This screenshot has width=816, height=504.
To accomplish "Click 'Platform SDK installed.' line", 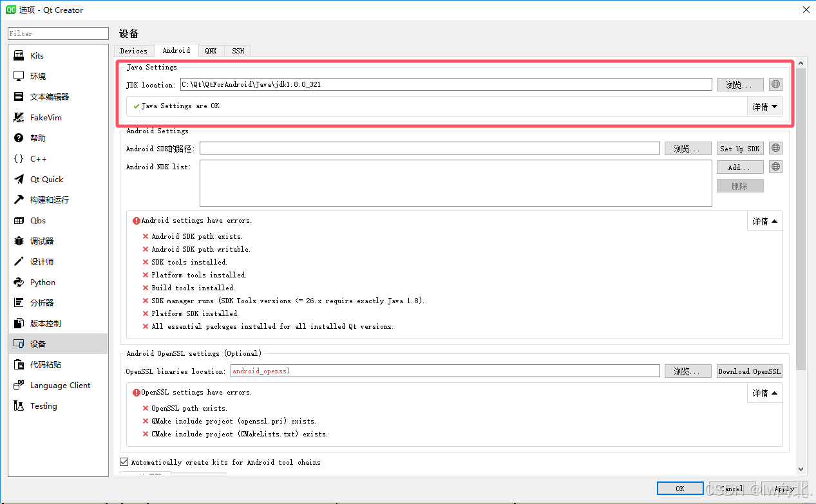I will click(x=195, y=313).
